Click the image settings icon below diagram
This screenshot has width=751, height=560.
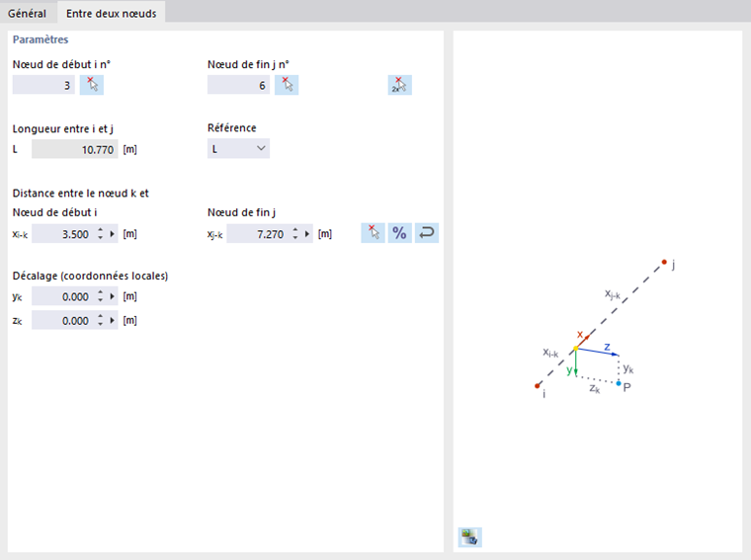(x=469, y=537)
